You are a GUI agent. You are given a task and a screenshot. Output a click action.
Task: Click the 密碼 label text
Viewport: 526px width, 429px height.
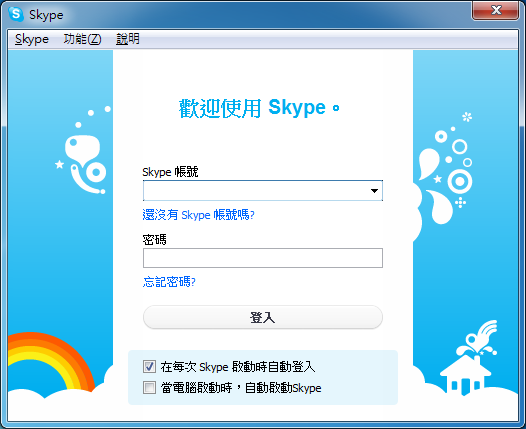tap(154, 240)
